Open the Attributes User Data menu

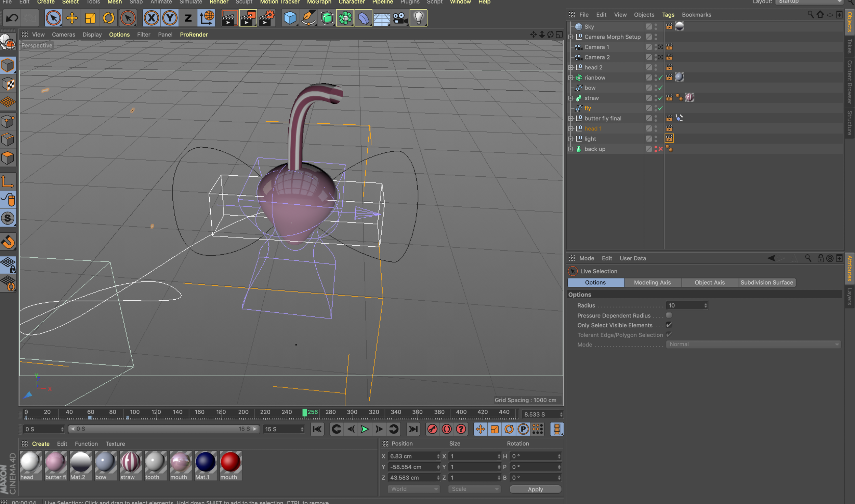(x=633, y=258)
